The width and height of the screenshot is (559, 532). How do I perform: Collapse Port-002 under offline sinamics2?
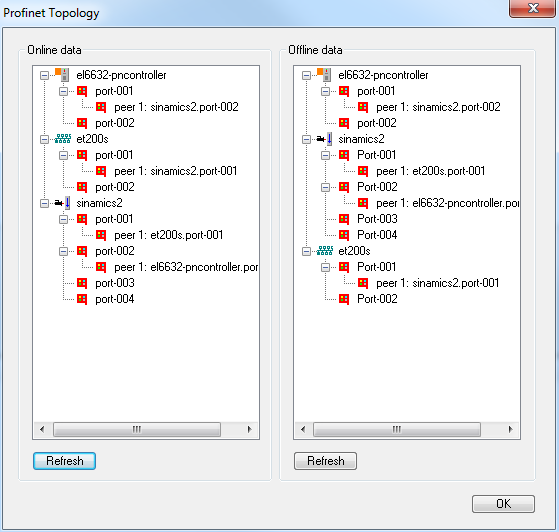click(325, 187)
